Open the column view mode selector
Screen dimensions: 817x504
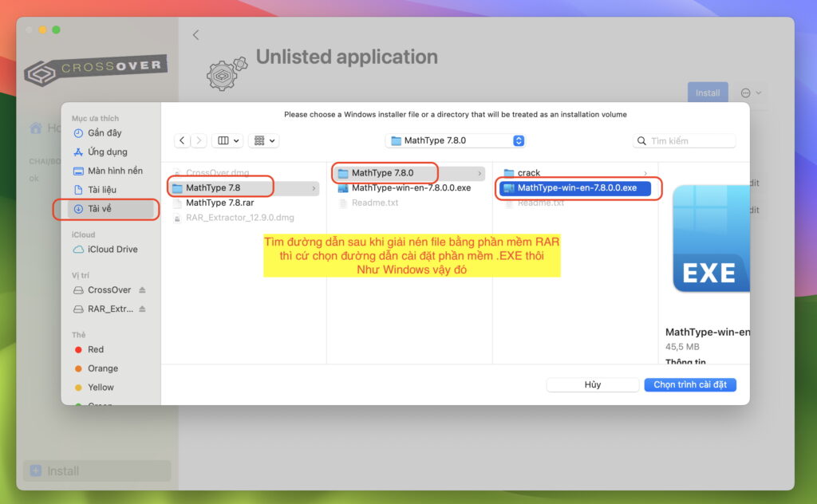point(229,140)
